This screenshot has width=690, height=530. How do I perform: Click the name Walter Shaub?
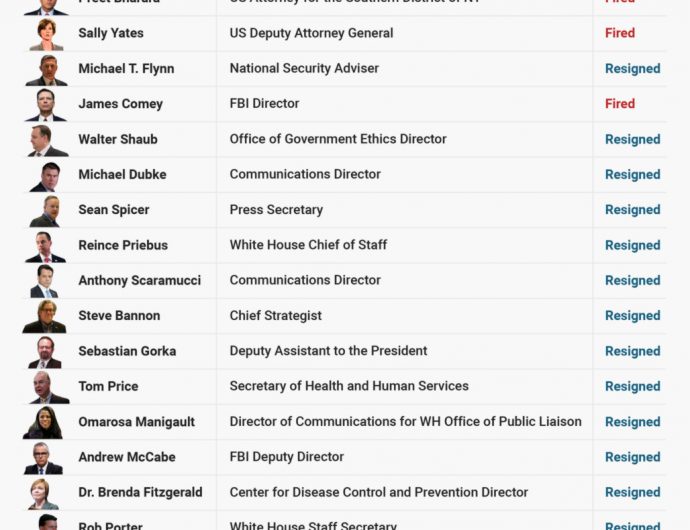[118, 139]
